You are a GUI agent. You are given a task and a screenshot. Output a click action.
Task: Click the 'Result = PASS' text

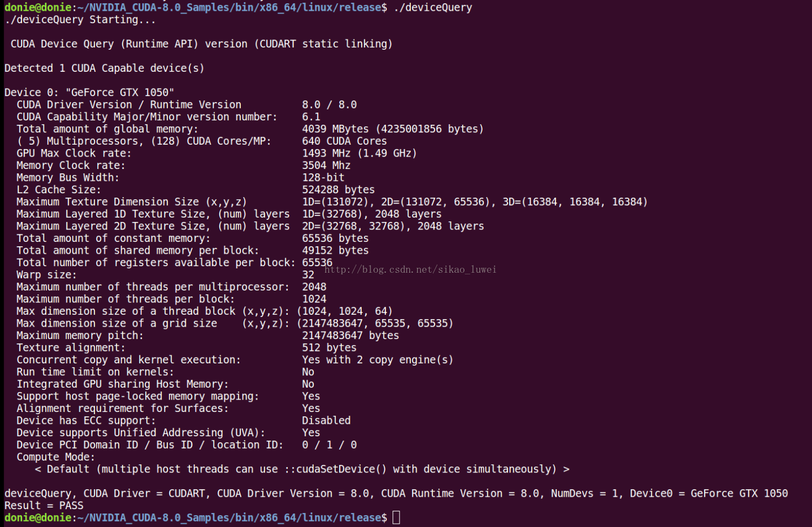(x=44, y=505)
